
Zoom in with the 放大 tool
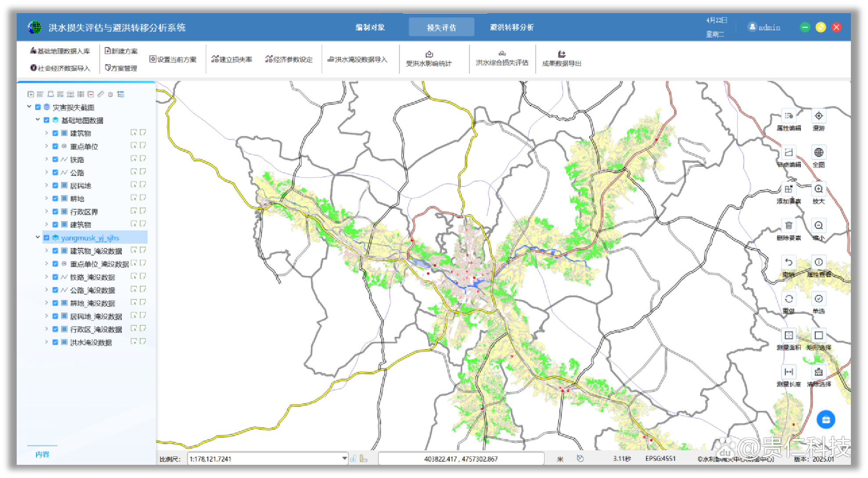(x=818, y=193)
